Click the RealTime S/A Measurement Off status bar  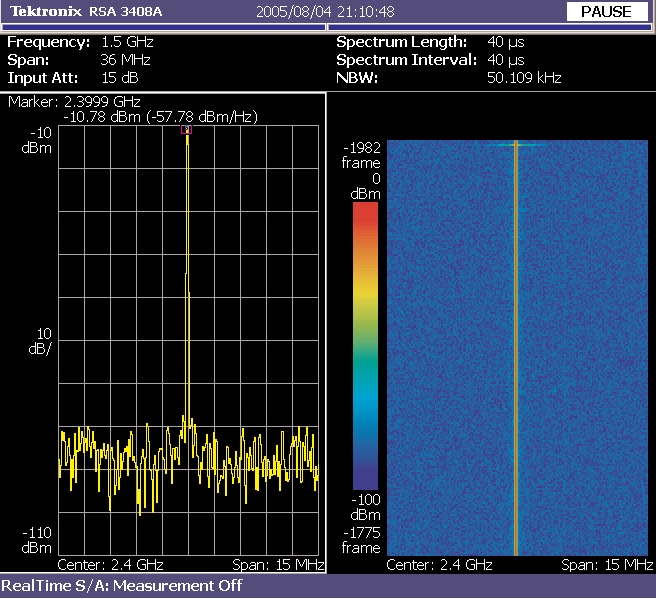click(x=122, y=586)
